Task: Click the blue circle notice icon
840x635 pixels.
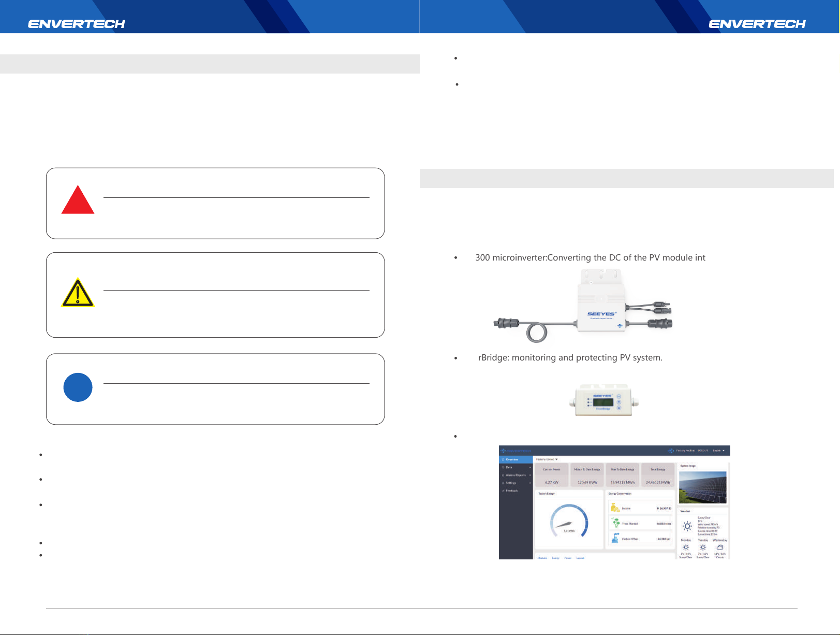Action: point(78,387)
